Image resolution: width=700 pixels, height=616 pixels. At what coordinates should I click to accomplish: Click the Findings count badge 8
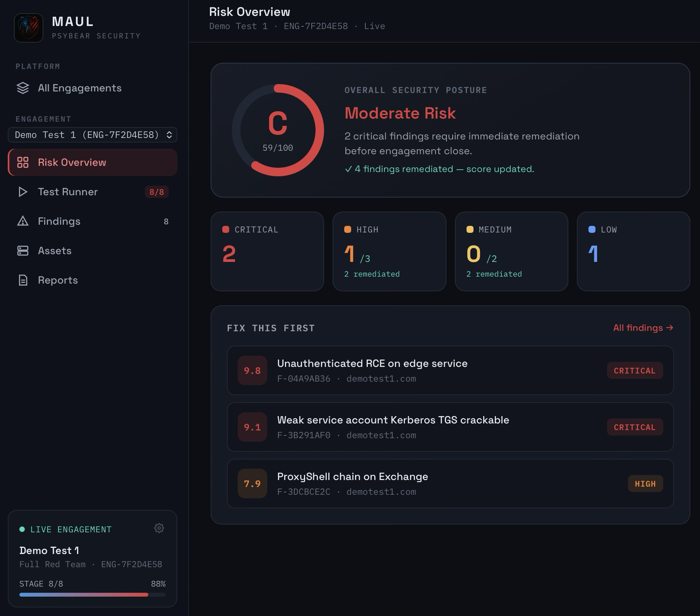[166, 222]
